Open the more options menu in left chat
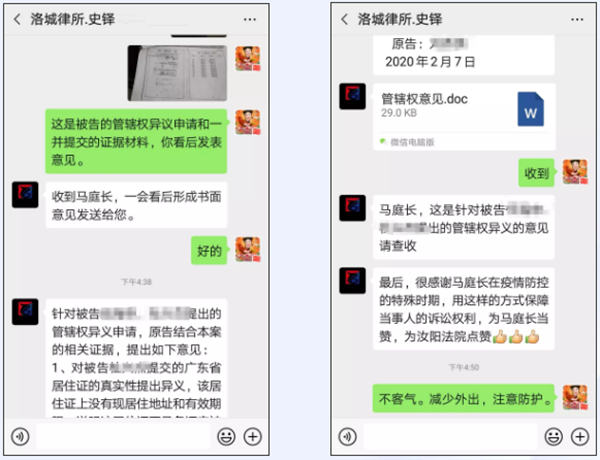 [249, 19]
